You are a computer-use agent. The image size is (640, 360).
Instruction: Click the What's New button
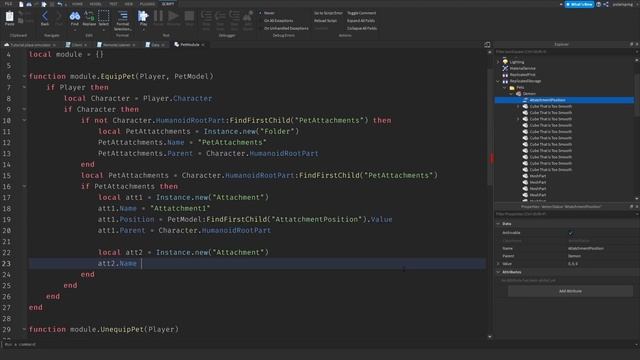(579, 4)
